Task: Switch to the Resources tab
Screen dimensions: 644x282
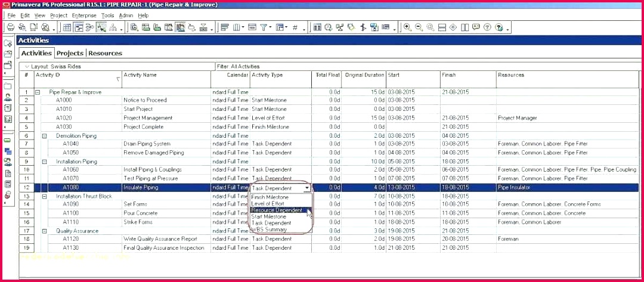Action: [105, 54]
